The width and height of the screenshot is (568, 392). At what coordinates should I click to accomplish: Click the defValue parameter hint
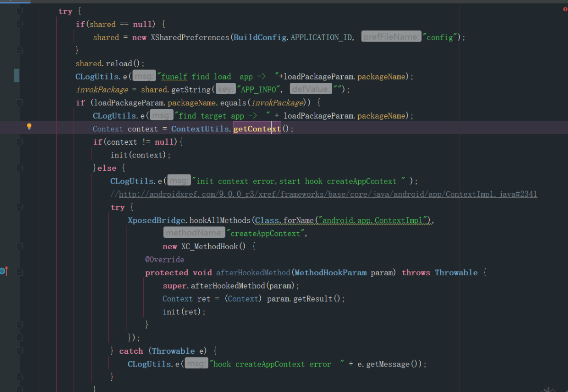310,89
